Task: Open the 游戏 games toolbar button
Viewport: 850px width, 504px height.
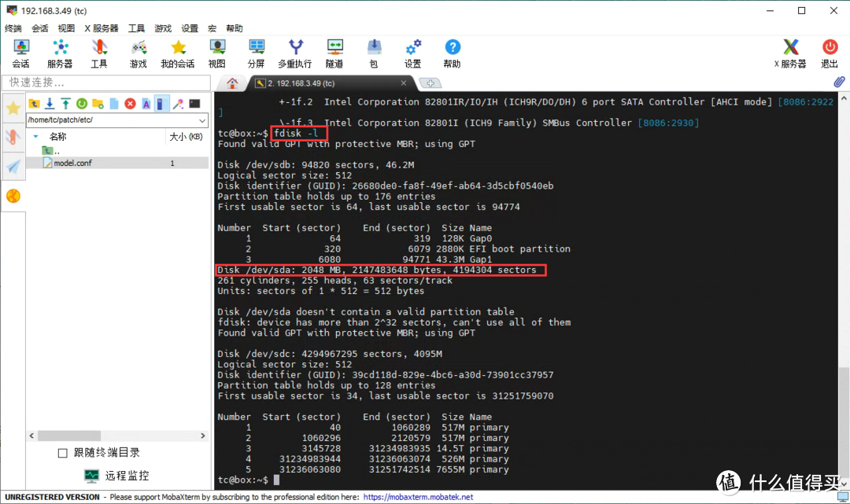Action: click(x=139, y=54)
